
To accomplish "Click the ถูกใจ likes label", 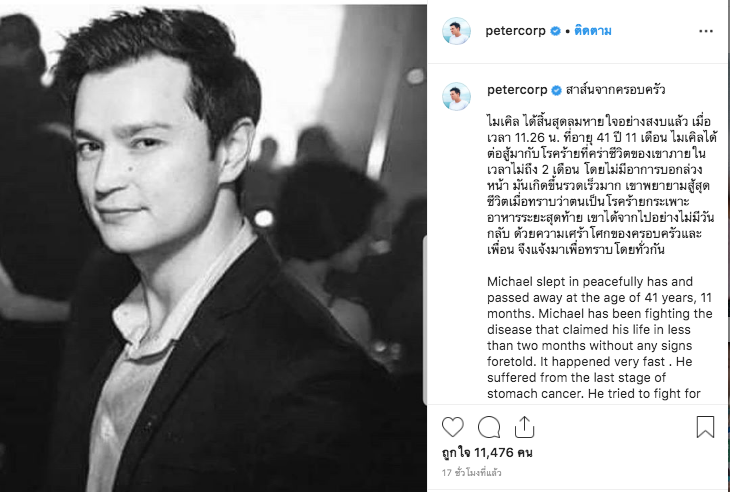I will click(455, 452).
